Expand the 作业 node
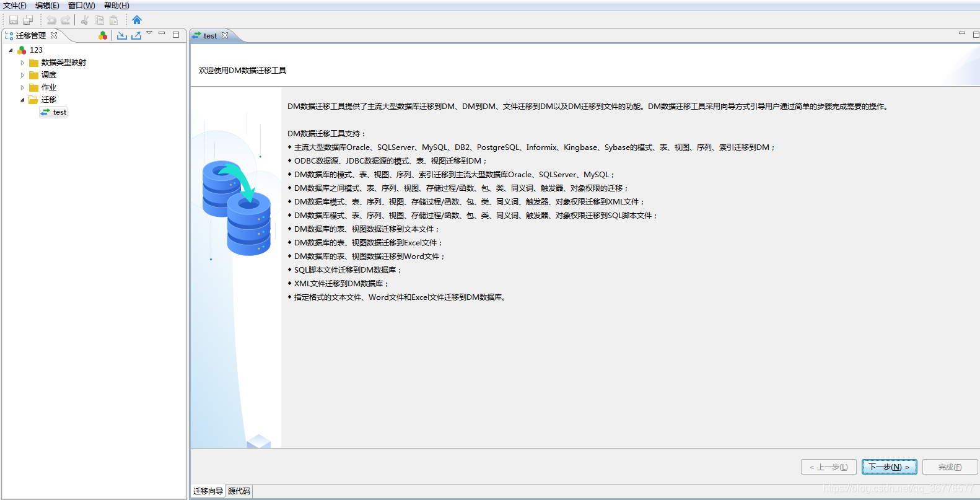 click(x=23, y=87)
